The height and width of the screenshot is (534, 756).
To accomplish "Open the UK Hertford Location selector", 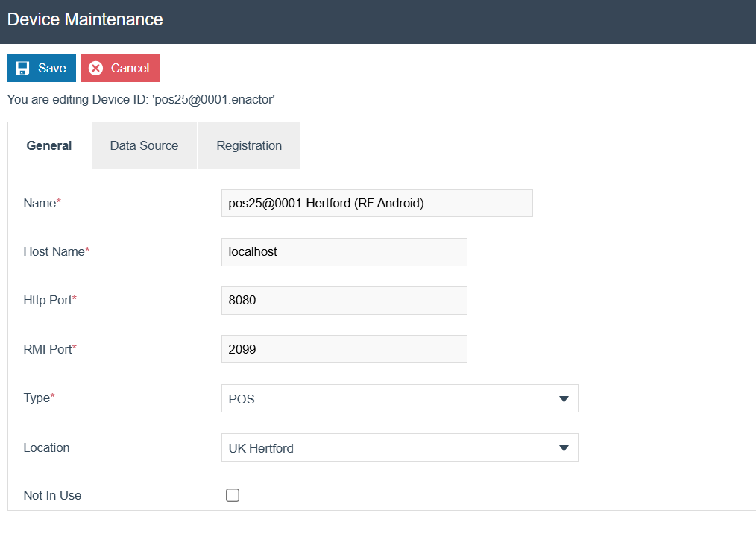I will point(399,447).
